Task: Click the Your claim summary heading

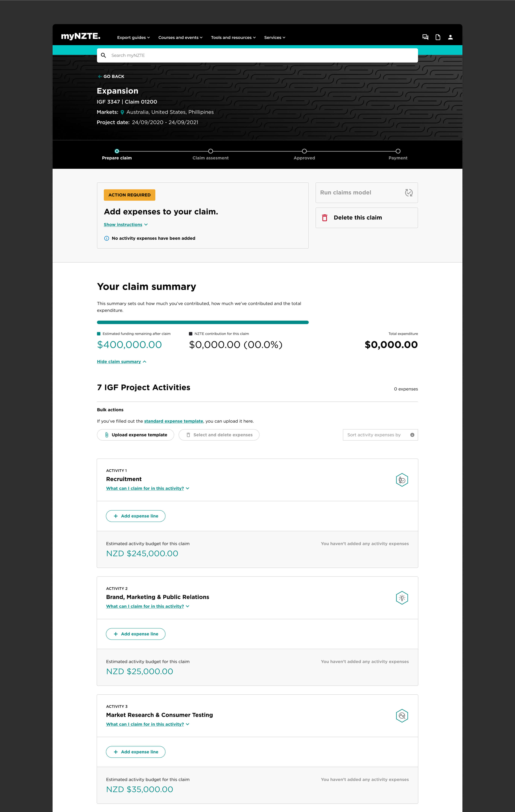Action: pos(147,287)
